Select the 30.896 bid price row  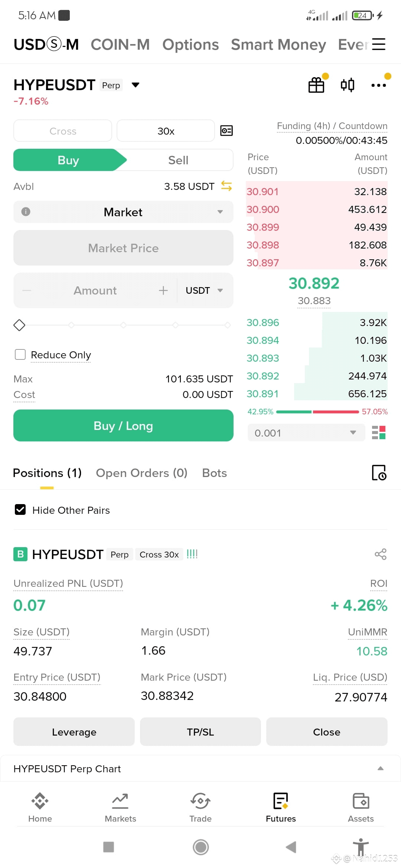click(x=317, y=322)
